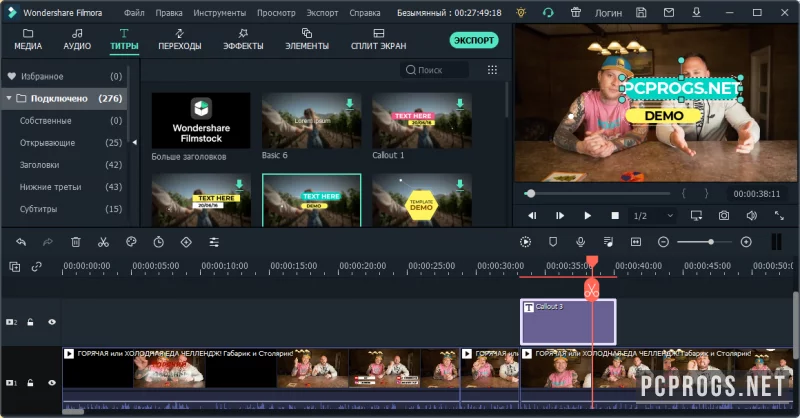Undo the last edit with the arrow icon
Screen dimensions: 800x418
click(x=21, y=242)
